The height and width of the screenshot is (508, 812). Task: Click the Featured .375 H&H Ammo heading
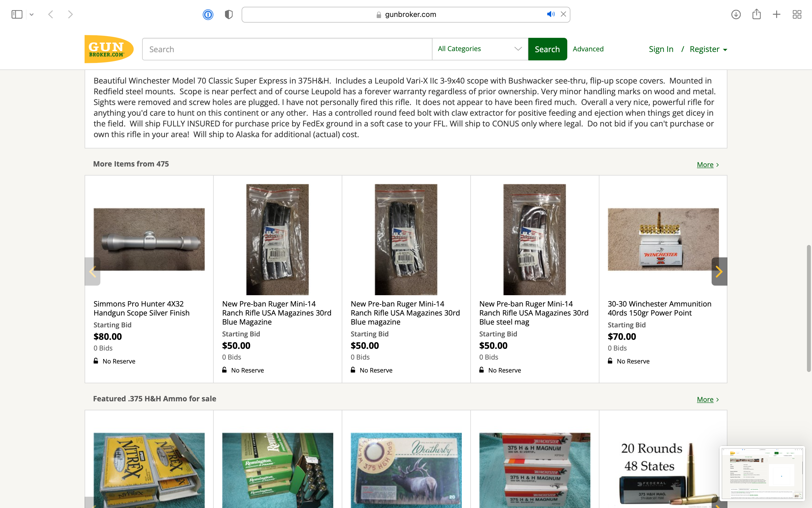[x=154, y=399]
